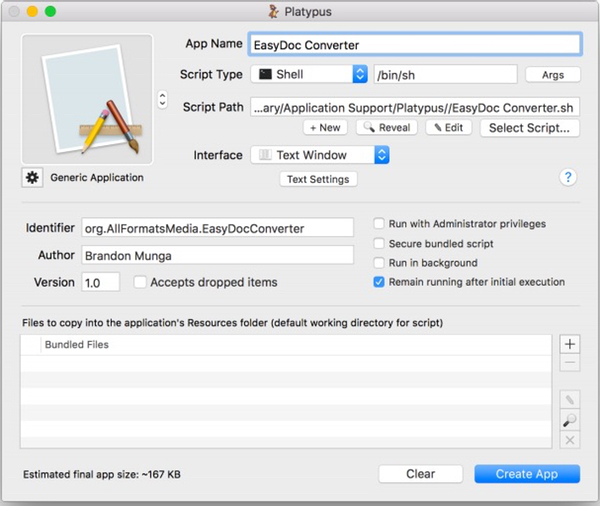Click the Edit script button
The height and width of the screenshot is (506, 600).
[x=448, y=127]
